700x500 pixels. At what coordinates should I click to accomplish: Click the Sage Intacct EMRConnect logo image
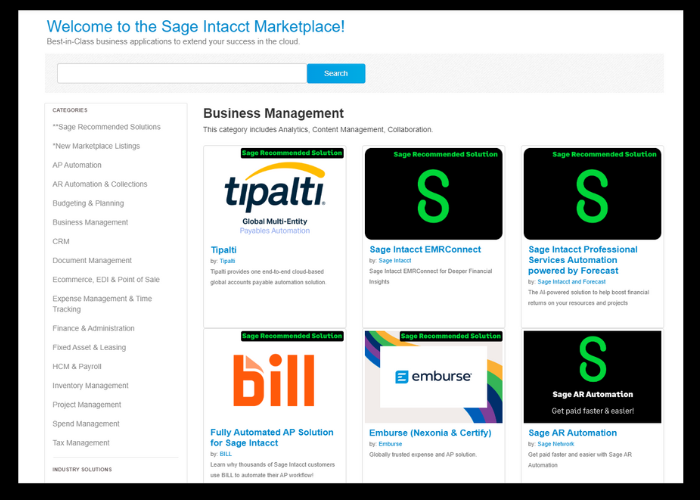click(433, 194)
